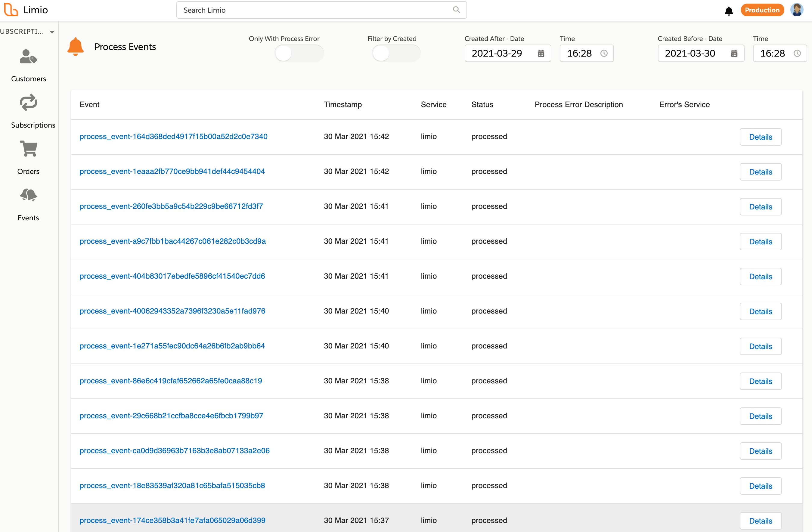812x532 pixels.
Task: Open the Customers sidebar icon
Action: [x=28, y=57]
